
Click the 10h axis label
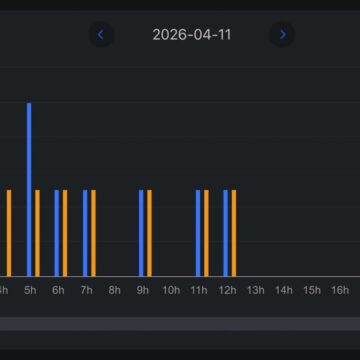(x=171, y=290)
